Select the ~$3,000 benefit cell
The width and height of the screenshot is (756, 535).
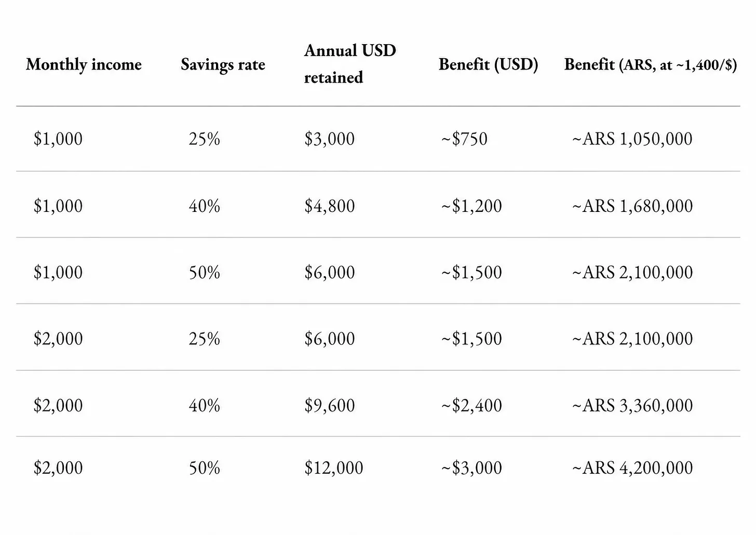pyautogui.click(x=471, y=467)
